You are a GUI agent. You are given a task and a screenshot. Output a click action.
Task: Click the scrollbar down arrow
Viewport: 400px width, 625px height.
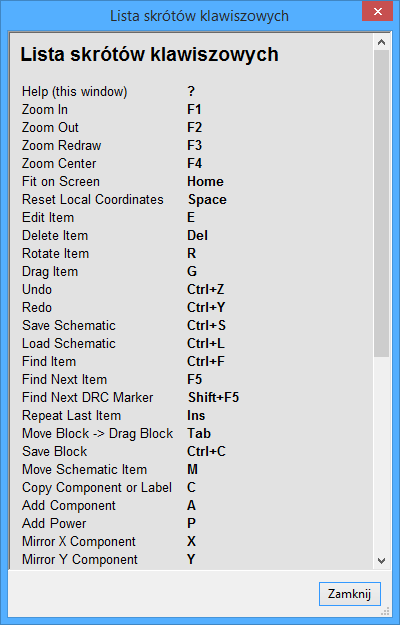pyautogui.click(x=381, y=561)
